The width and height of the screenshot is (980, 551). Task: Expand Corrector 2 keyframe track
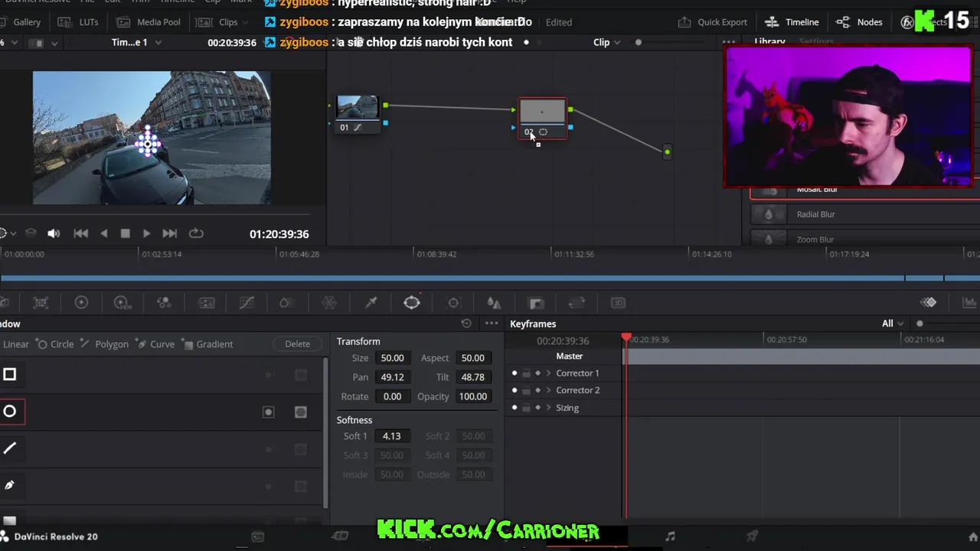pos(548,390)
